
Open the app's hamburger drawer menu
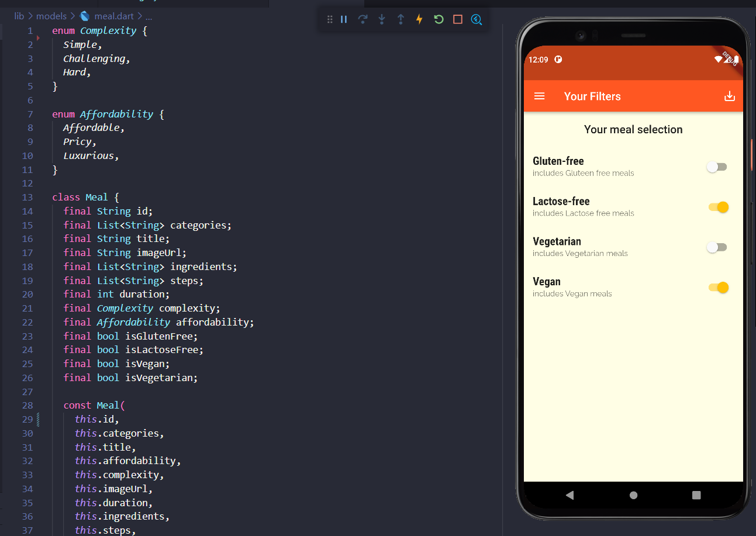pyautogui.click(x=539, y=96)
